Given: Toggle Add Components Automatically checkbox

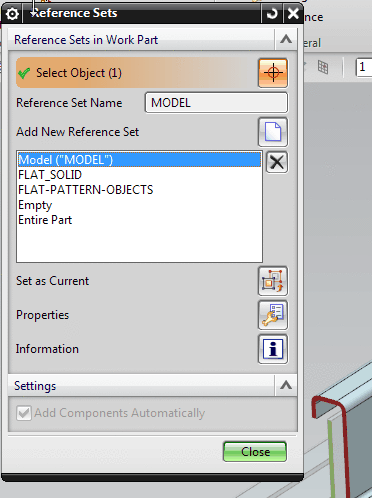Looking at the screenshot, I should click(x=24, y=413).
